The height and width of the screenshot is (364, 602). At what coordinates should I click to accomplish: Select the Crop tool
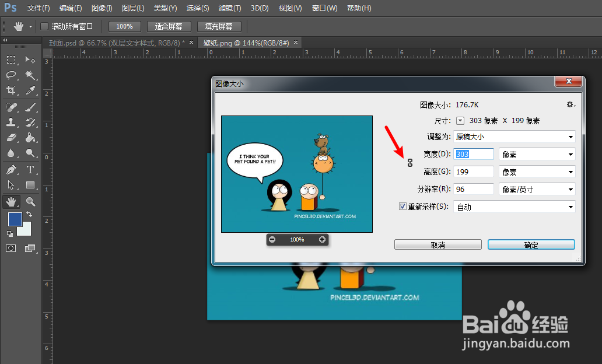11,90
